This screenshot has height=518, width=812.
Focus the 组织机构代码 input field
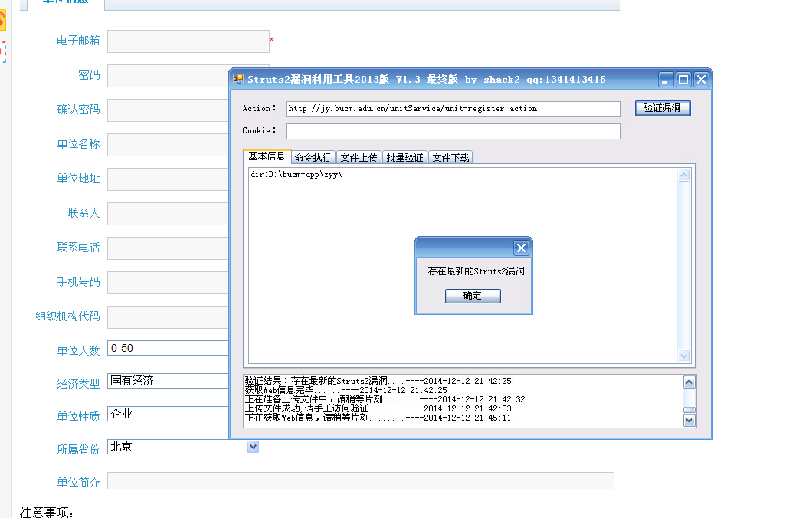[168, 317]
